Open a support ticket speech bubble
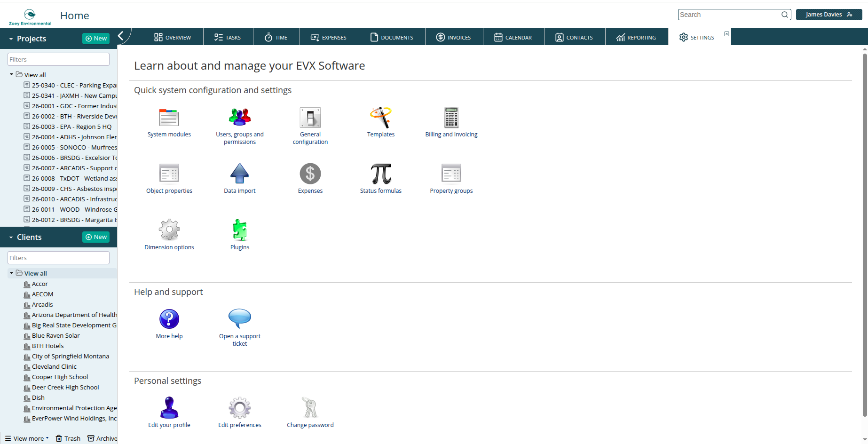 click(240, 319)
